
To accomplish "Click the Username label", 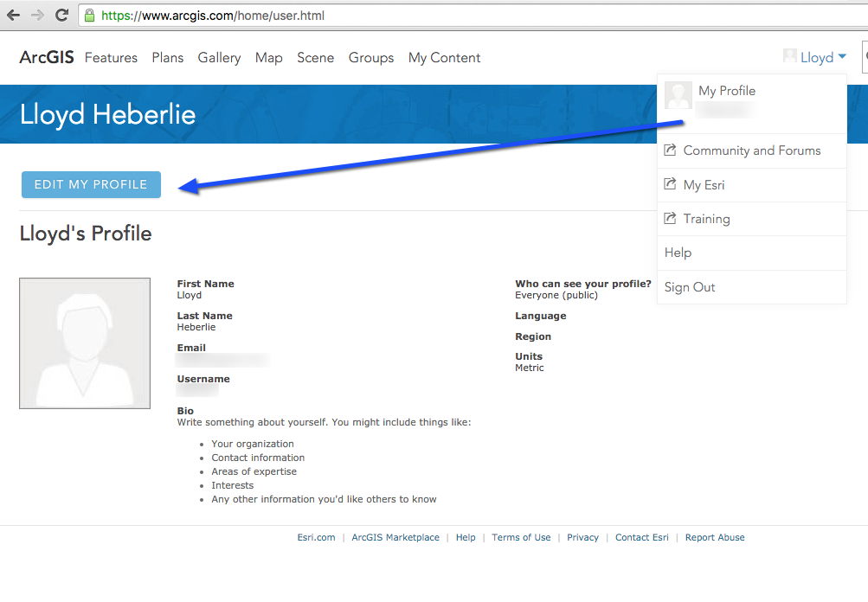I will 203,379.
